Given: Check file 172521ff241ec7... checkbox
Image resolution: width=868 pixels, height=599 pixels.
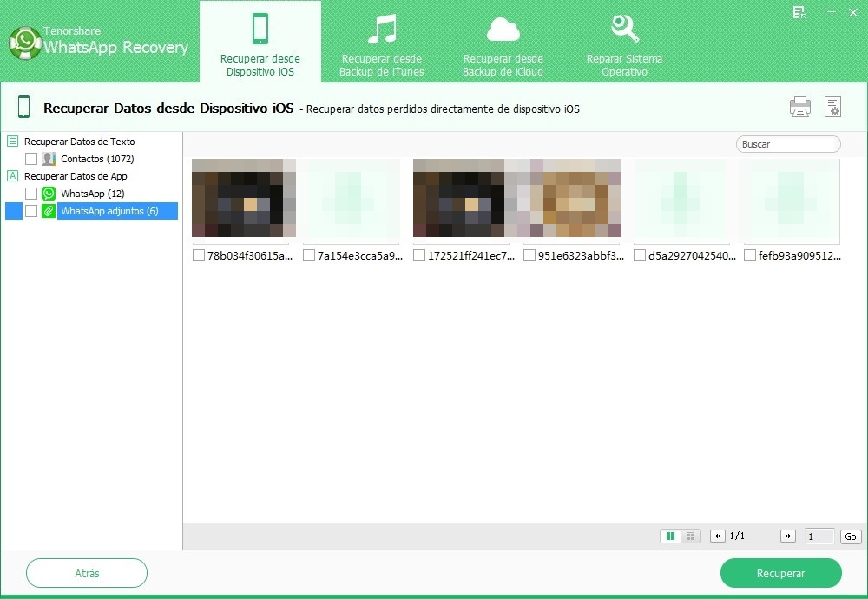Looking at the screenshot, I should pyautogui.click(x=419, y=255).
